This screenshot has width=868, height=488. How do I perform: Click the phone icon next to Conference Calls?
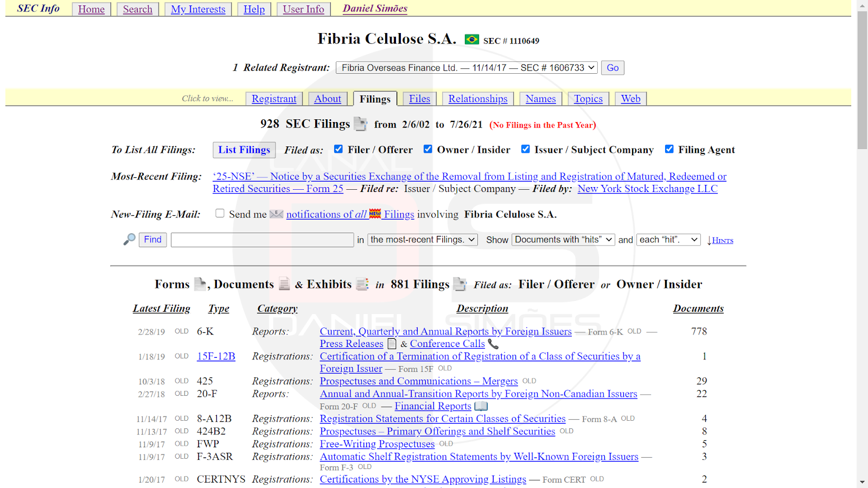click(493, 344)
